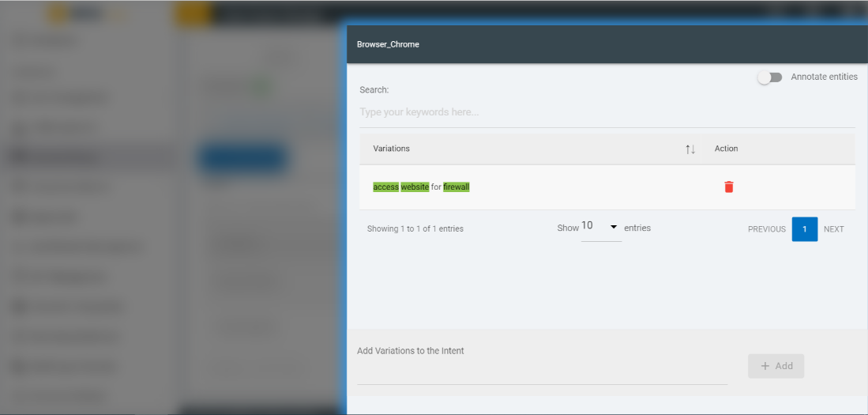This screenshot has height=415, width=868.
Task: Select page 1 in pagination
Action: coord(804,229)
